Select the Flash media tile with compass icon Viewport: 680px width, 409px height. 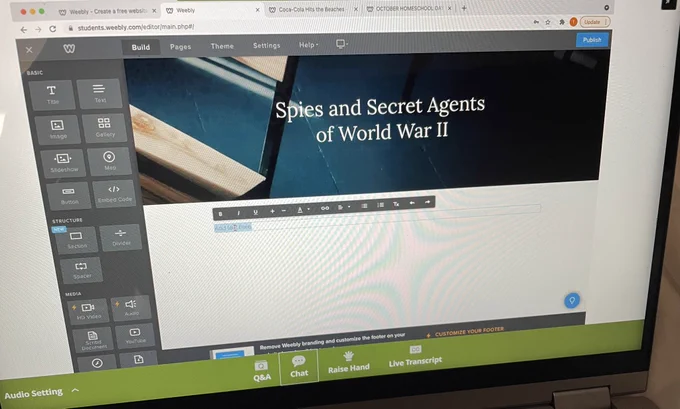[x=97, y=363]
